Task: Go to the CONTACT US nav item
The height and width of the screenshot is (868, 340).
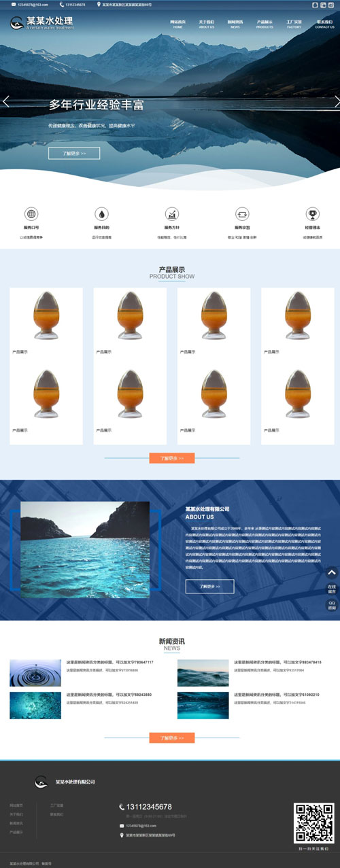Action: coord(325,24)
